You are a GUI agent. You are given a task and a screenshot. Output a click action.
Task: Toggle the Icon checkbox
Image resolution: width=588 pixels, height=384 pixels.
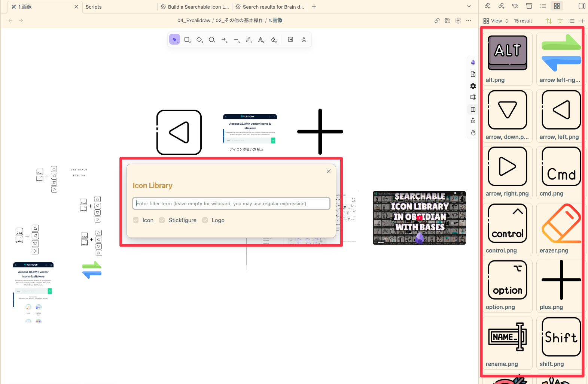(x=136, y=220)
